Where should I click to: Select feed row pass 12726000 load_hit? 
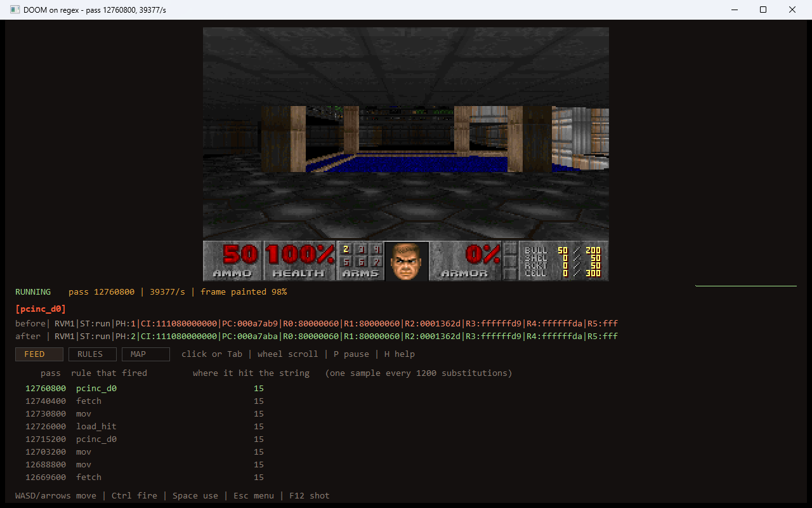(145, 427)
